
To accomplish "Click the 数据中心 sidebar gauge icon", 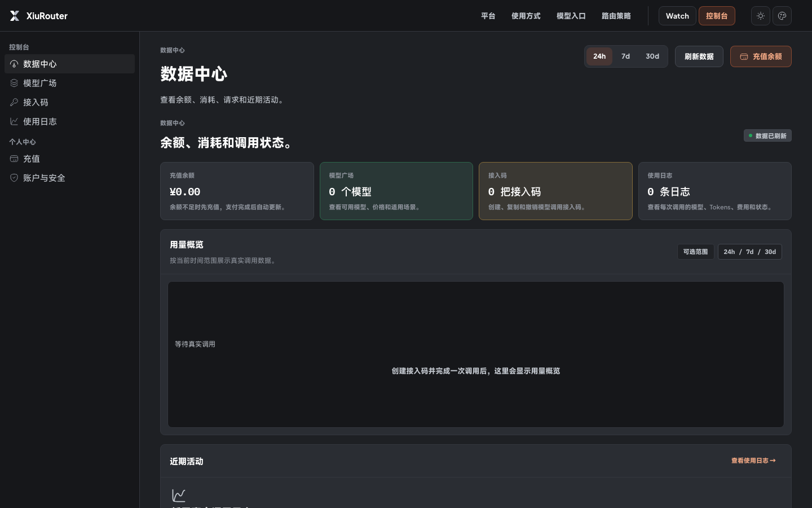I will pos(14,64).
